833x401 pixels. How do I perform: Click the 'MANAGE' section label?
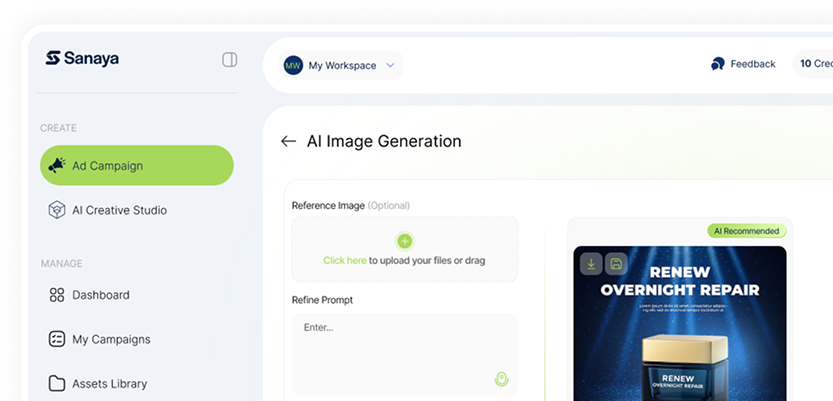point(62,263)
